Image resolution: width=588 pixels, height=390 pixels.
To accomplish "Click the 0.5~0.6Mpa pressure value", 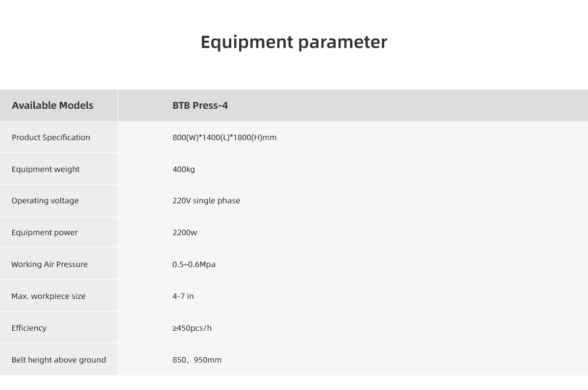I will (194, 264).
